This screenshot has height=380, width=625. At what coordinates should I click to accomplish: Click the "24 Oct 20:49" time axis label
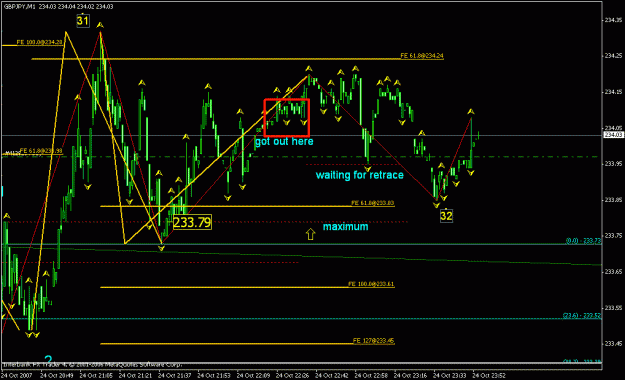pos(57,376)
